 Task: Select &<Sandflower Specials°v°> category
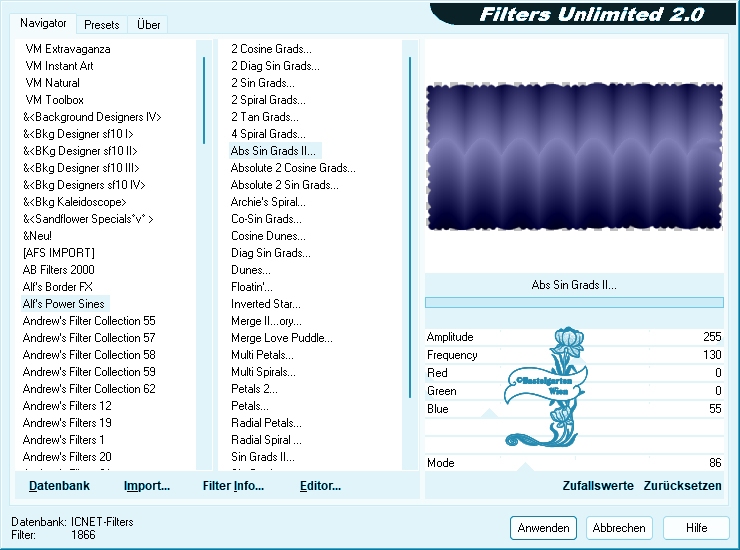click(88, 219)
